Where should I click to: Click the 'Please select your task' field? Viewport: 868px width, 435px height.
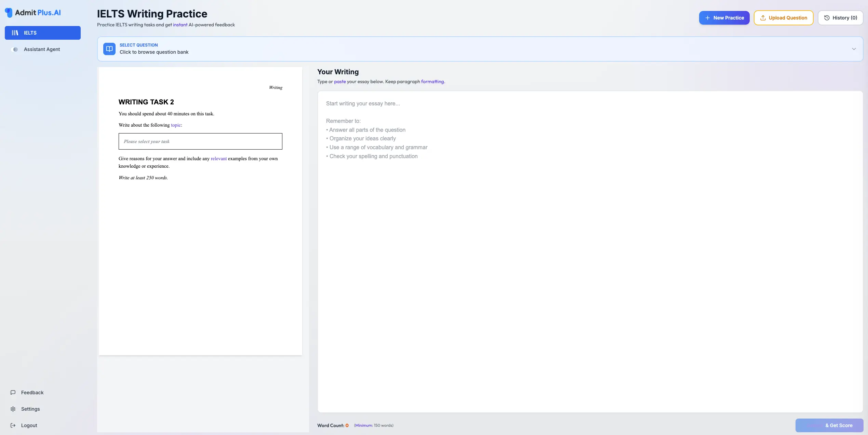(200, 141)
